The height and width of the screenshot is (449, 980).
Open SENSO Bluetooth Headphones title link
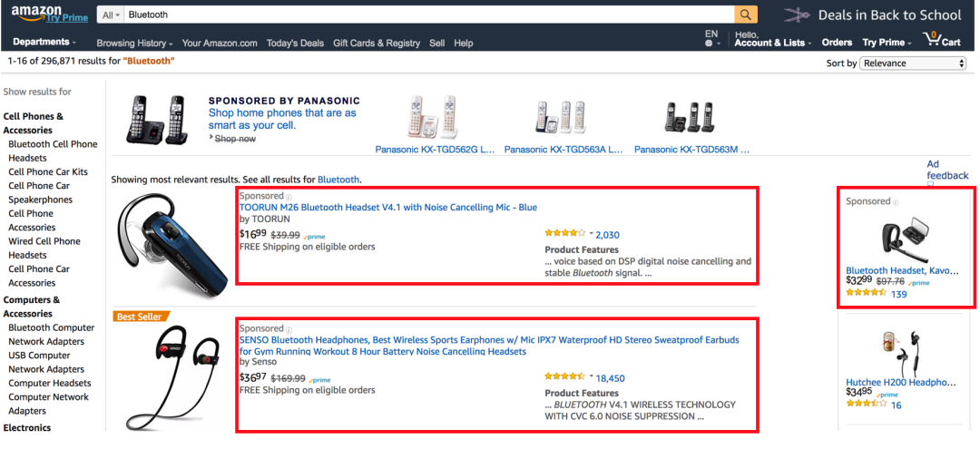489,346
